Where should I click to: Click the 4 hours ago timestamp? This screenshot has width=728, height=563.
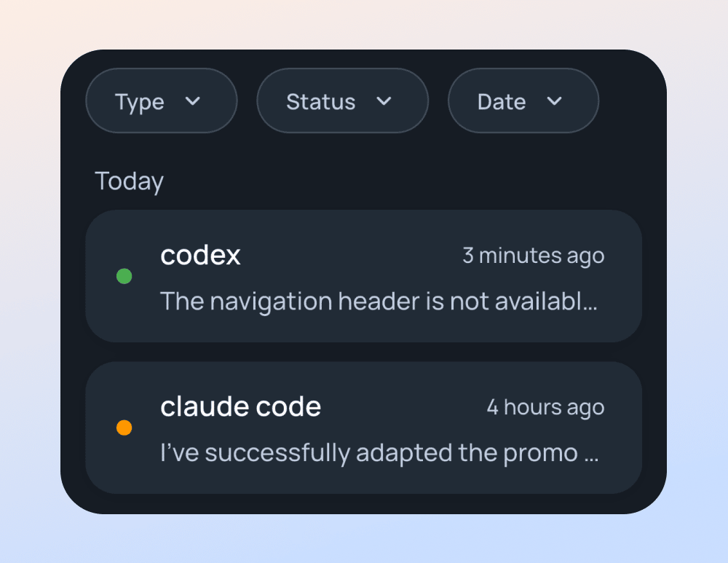pyautogui.click(x=545, y=407)
